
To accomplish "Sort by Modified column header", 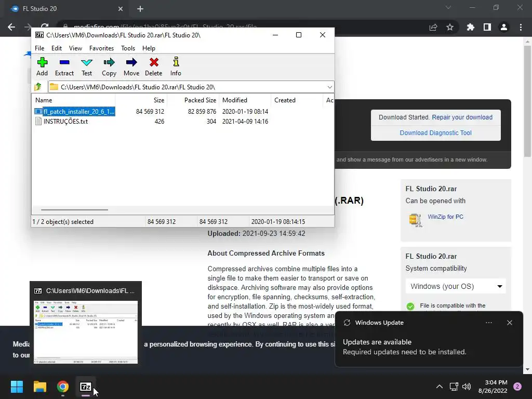I will click(245, 100).
